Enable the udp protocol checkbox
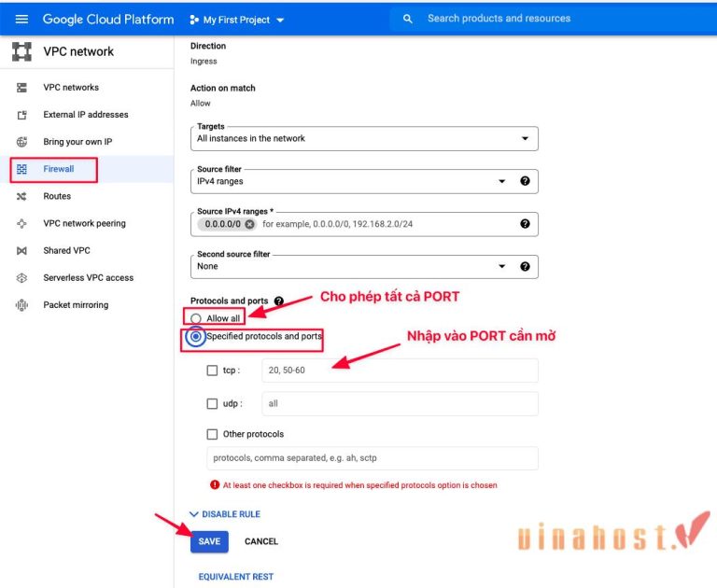This screenshot has height=588, width=717. [213, 404]
